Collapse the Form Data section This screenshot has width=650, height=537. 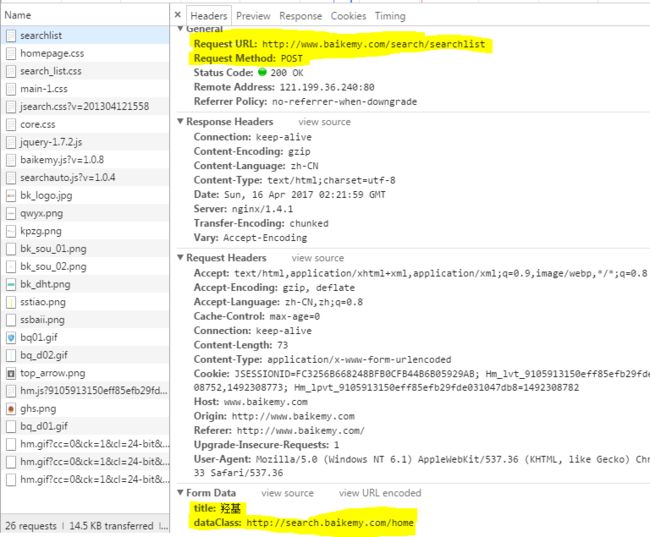(x=180, y=493)
